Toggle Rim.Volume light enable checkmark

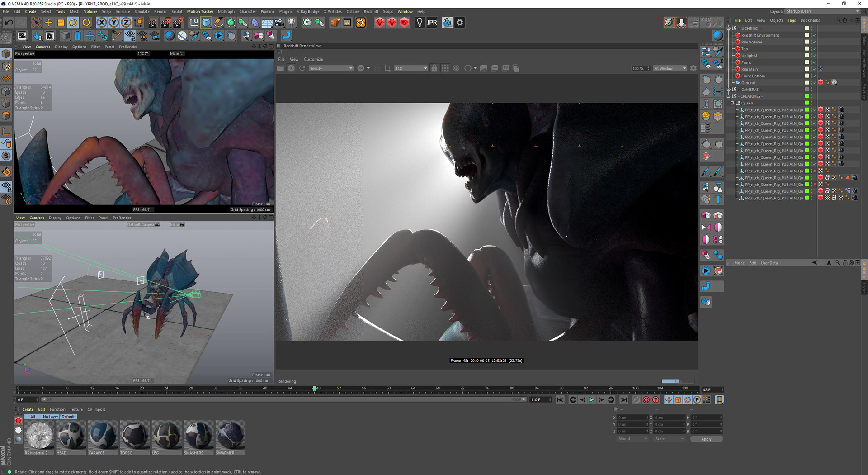pyautogui.click(x=814, y=42)
